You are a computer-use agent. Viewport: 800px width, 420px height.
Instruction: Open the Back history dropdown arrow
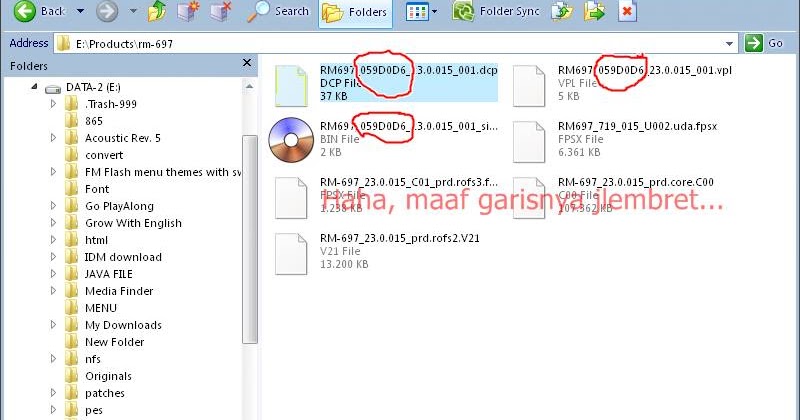(x=81, y=11)
